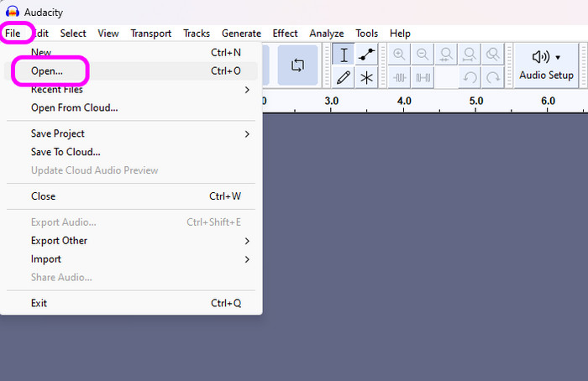
Task: Click the Audacity headphones logo
Action: (13, 12)
